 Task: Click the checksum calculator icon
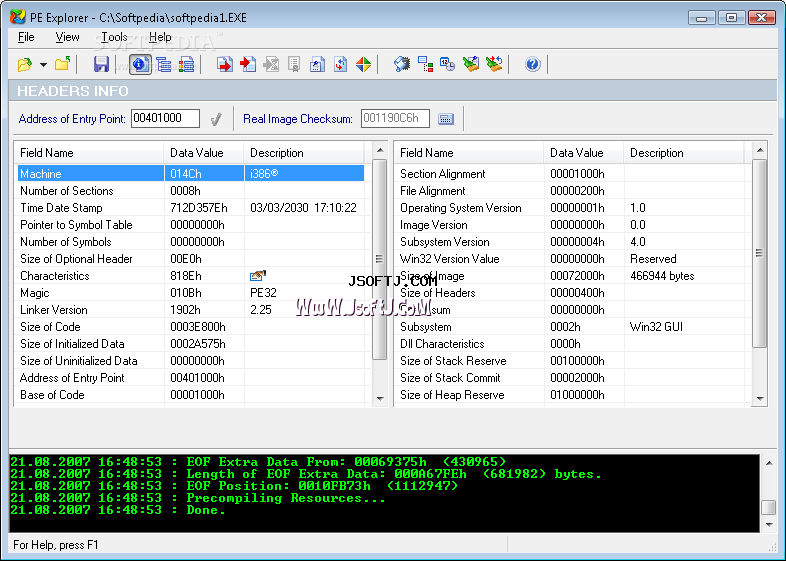coord(446,119)
